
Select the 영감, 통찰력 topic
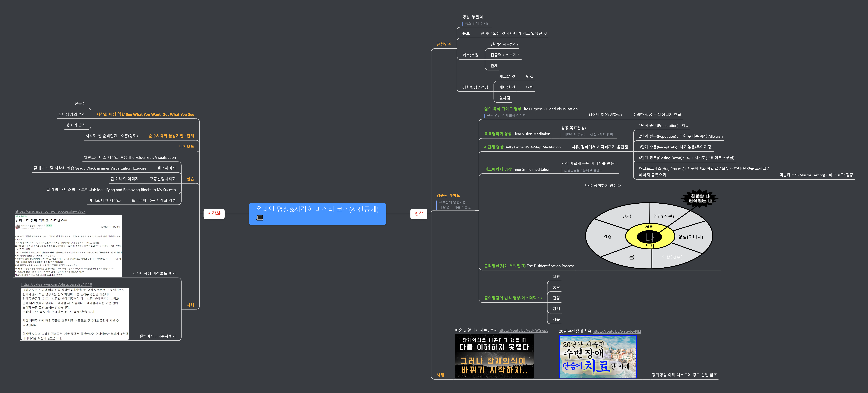point(472,17)
